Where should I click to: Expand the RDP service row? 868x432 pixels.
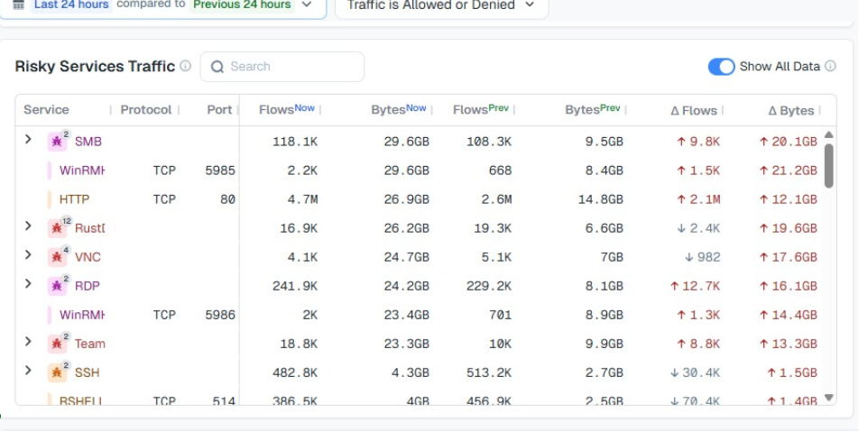(28, 284)
